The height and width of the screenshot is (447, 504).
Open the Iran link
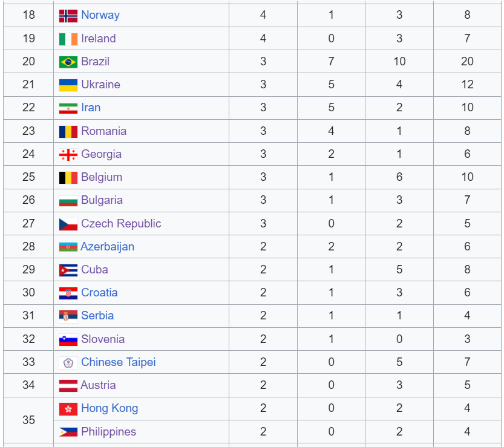91,107
